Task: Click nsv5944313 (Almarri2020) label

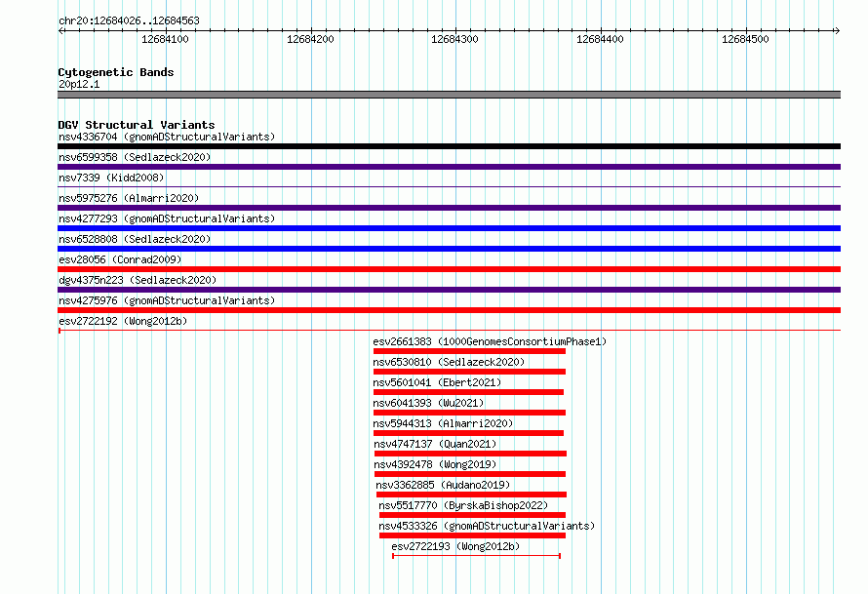Action: tap(443, 423)
